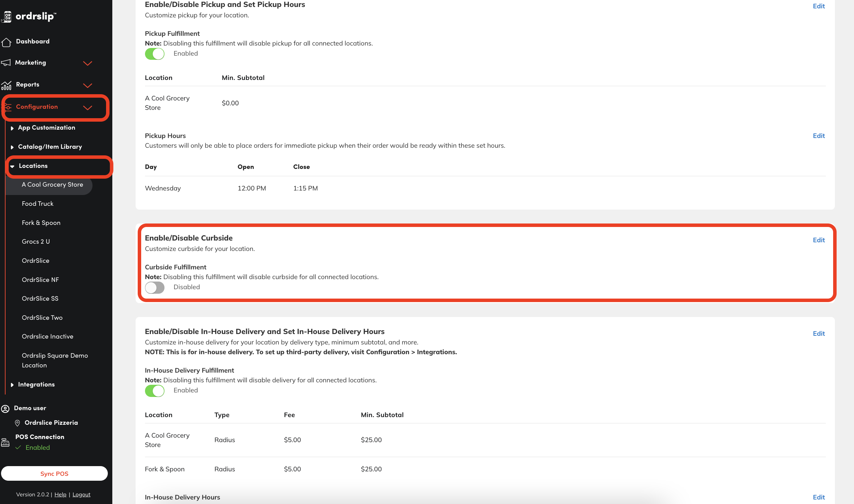The width and height of the screenshot is (854, 504).
Task: Expand the Marketing menu chevron
Action: coord(88,63)
